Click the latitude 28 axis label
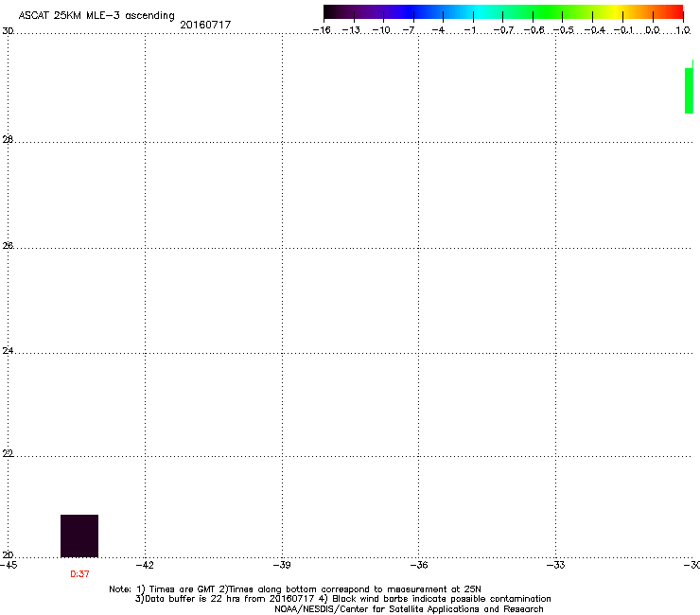The height and width of the screenshot is (615, 700). click(8, 139)
